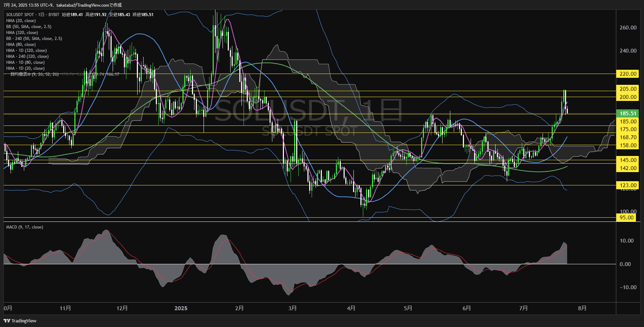Viewport: 644px width, 327px height.
Task: Click the 3月 time axis label
Action: 292,308
